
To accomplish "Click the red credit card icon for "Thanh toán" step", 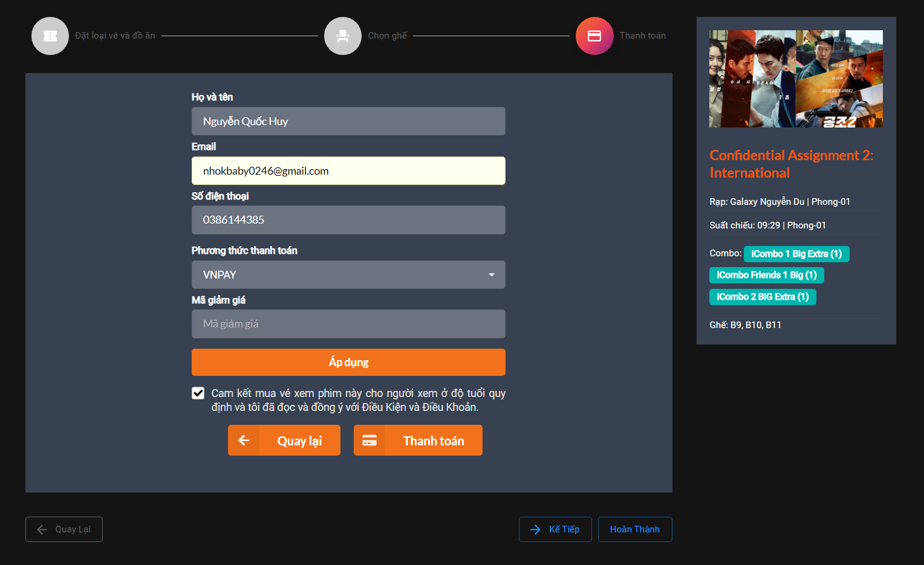I will coord(594,36).
